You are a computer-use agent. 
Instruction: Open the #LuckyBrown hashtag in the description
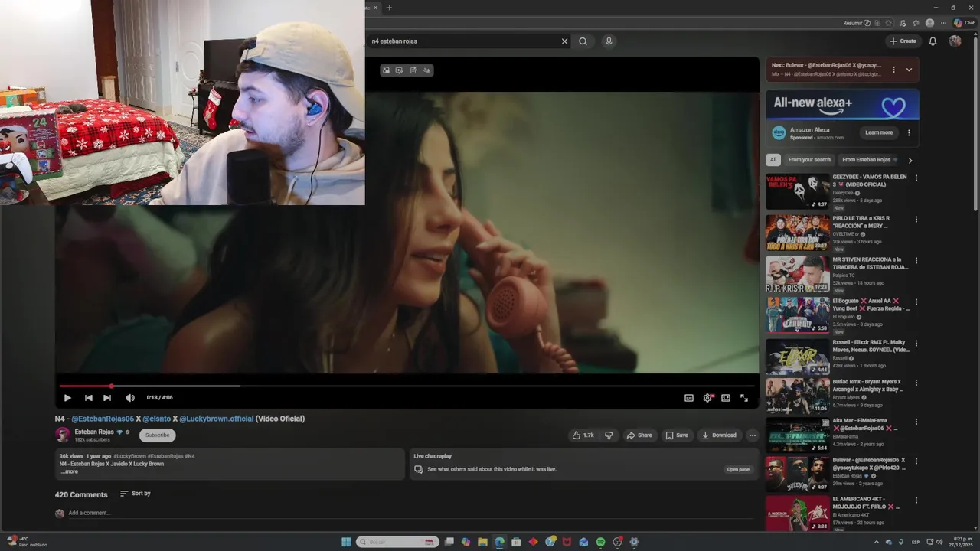tap(129, 456)
